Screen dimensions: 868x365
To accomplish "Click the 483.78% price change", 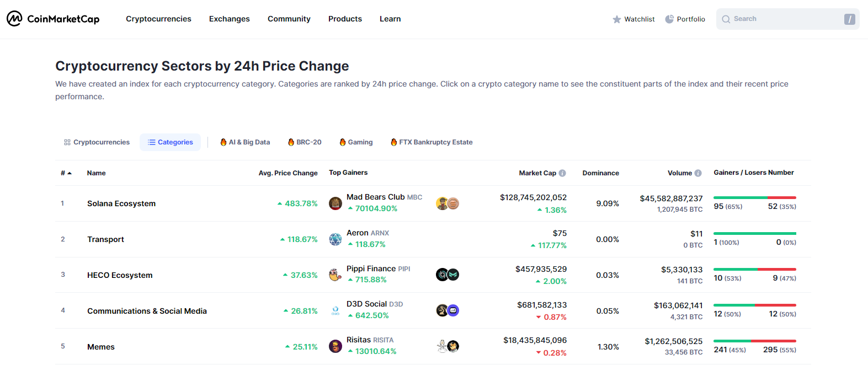I will tap(297, 203).
